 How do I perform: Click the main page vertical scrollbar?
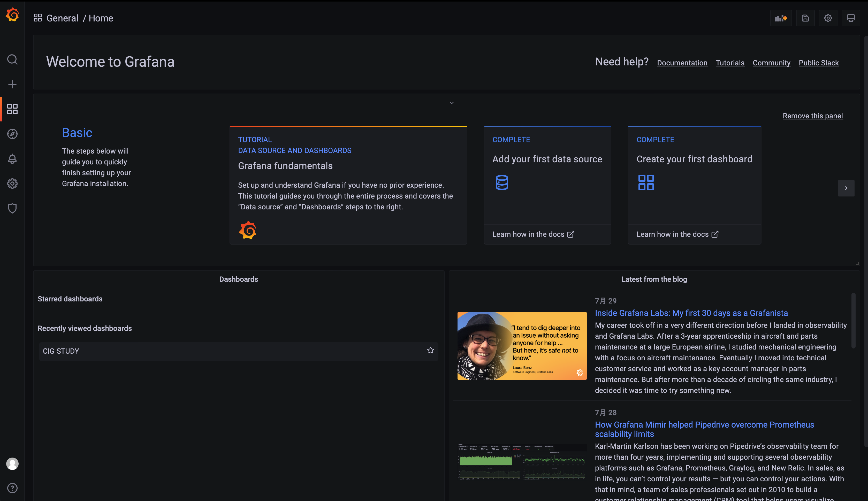(x=866, y=241)
